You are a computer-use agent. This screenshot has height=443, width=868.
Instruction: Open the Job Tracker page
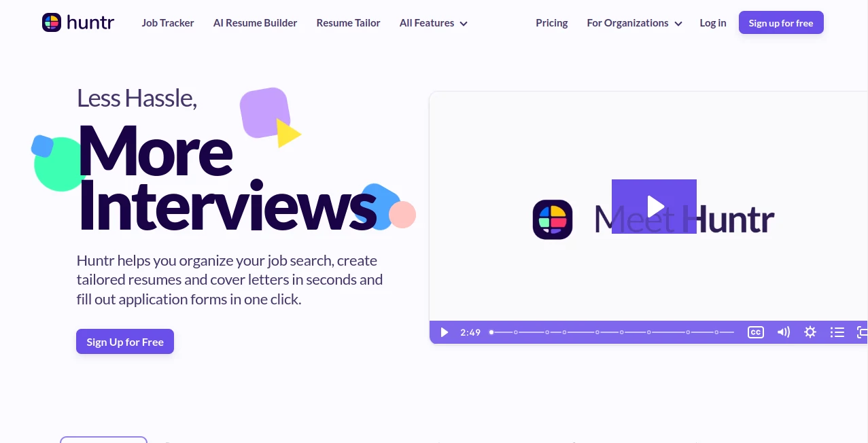[x=168, y=22]
